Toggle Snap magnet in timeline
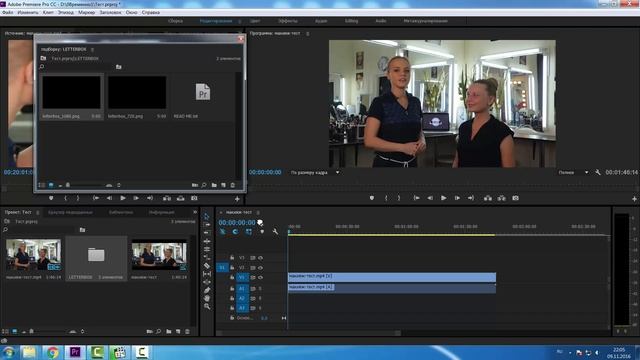The height and width of the screenshot is (360, 640). click(236, 232)
